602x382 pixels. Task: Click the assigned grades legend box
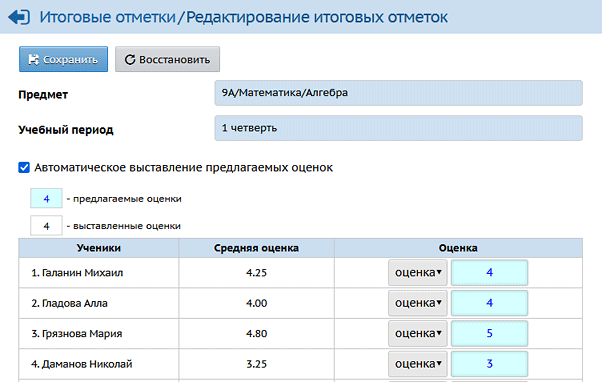[x=46, y=226]
